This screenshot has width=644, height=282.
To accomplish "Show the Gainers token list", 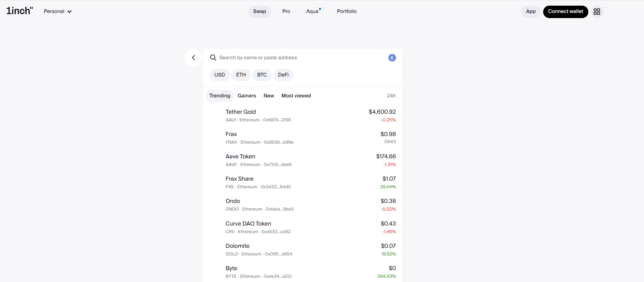I will tap(247, 96).
